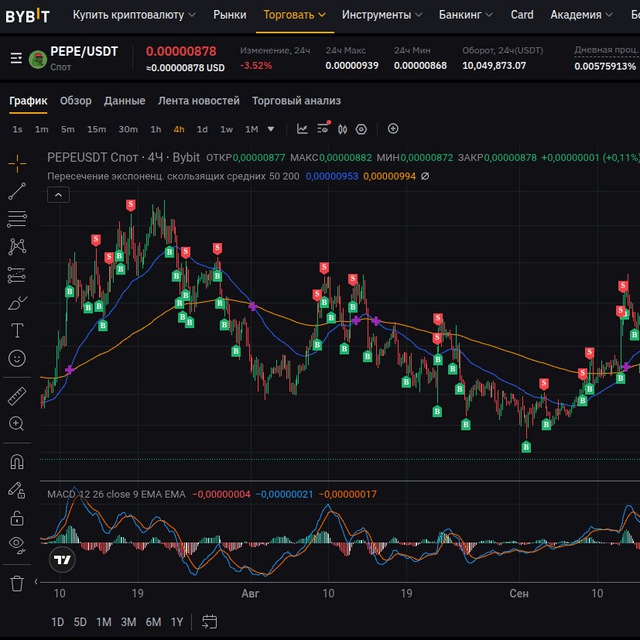The width and height of the screenshot is (640, 640).
Task: Set bottom range to 1M
Action: tap(104, 622)
